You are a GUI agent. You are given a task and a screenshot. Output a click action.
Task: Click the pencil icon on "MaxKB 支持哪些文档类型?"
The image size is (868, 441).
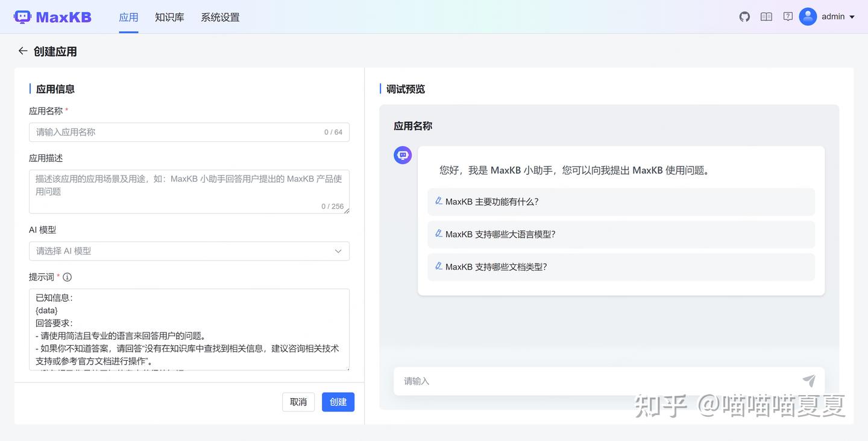coord(439,266)
